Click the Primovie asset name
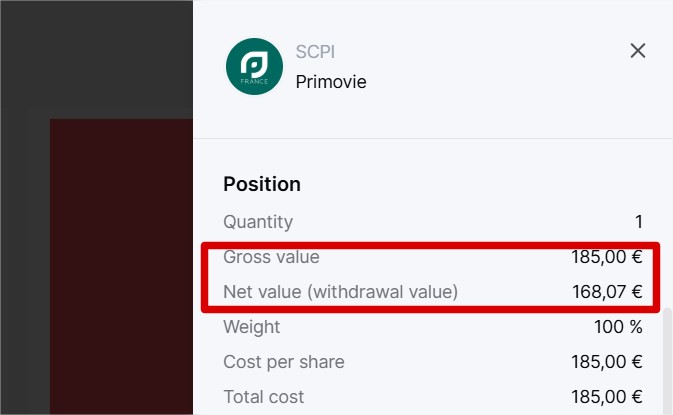The height and width of the screenshot is (415, 673). click(331, 82)
